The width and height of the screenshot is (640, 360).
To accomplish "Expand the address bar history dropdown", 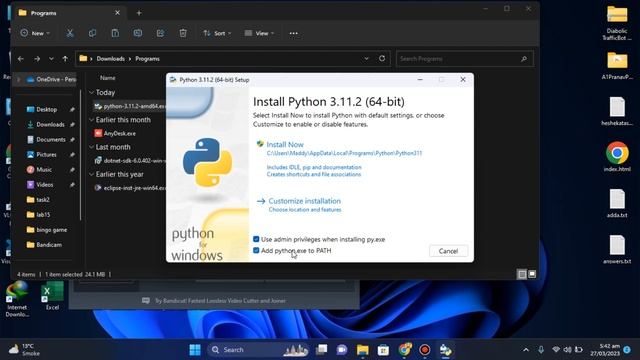I will (x=367, y=58).
